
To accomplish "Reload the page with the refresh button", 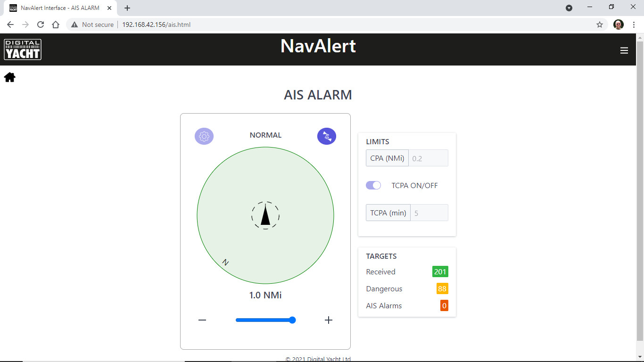I will pyautogui.click(x=41, y=25).
